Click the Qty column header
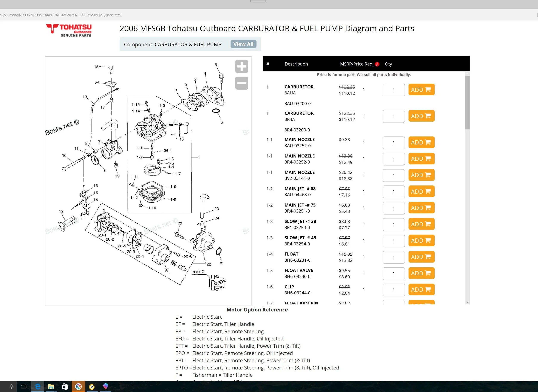The image size is (538, 392). [388, 64]
